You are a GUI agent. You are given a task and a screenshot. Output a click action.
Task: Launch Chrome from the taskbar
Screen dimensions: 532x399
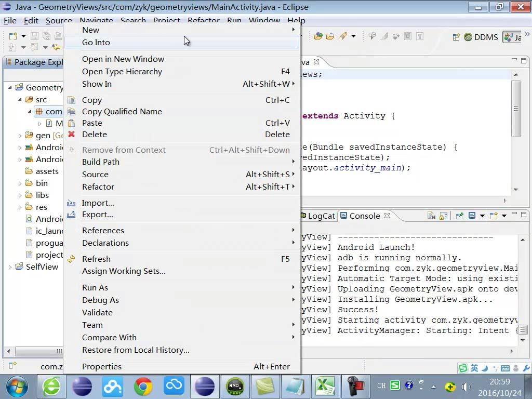pyautogui.click(x=143, y=387)
